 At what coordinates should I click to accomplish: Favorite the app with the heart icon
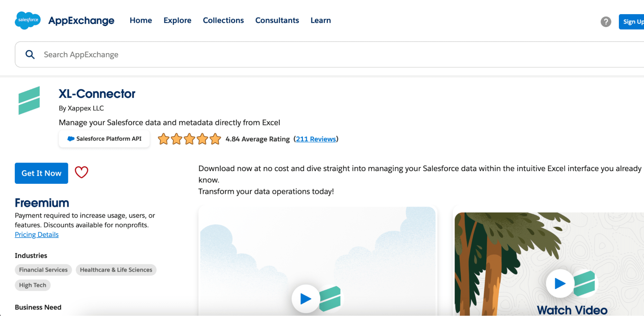click(x=82, y=172)
